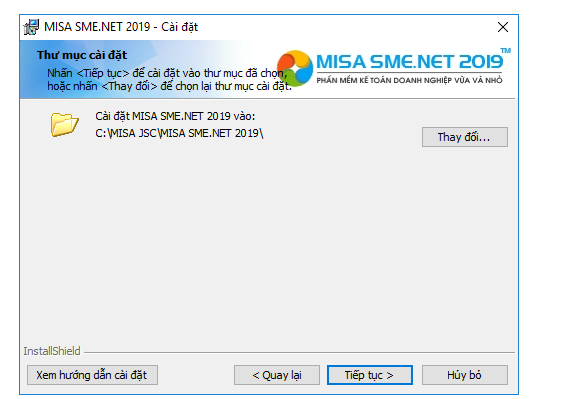Go back with the Quay lại button
The width and height of the screenshot is (588, 399).
click(x=277, y=375)
